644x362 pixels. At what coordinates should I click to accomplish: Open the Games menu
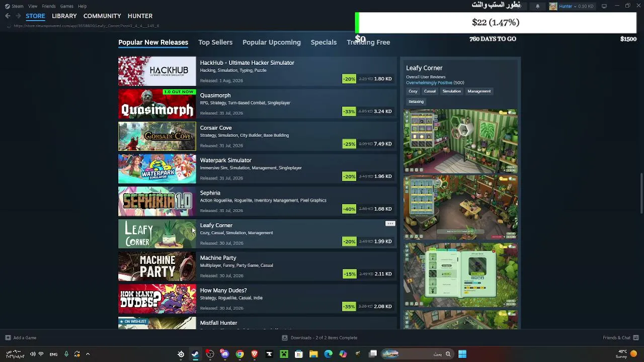pyautogui.click(x=66, y=6)
